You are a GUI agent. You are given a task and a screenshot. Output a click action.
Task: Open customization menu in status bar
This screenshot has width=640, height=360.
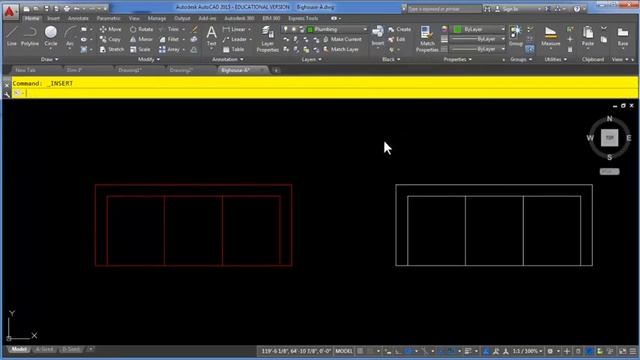tap(633, 351)
